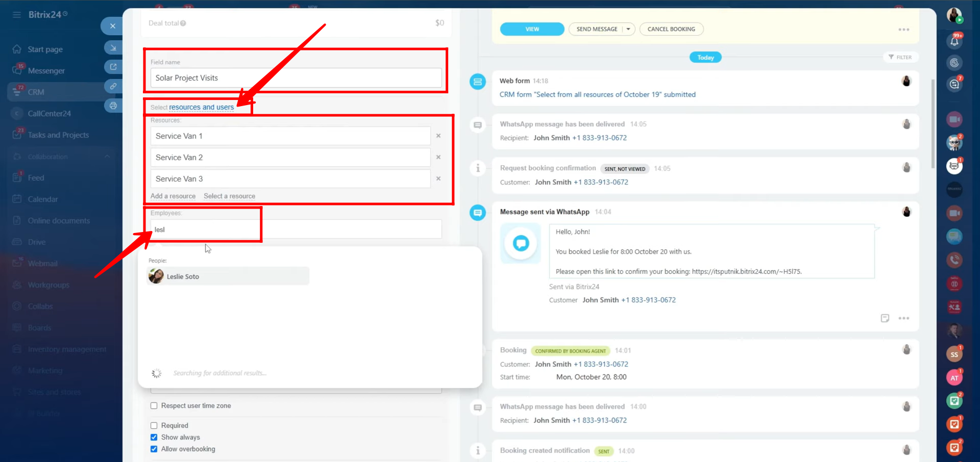Click the copy link icon on side panel
The height and width of the screenshot is (462, 980).
113,86
